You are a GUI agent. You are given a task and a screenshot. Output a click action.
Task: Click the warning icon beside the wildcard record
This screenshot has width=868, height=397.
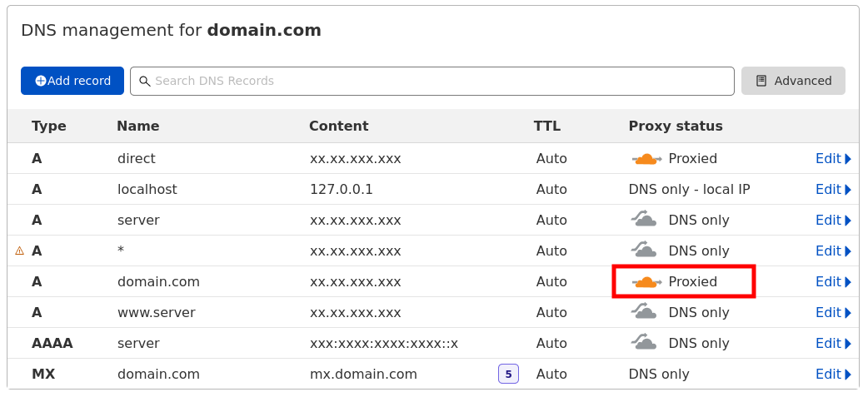pyautogui.click(x=19, y=251)
